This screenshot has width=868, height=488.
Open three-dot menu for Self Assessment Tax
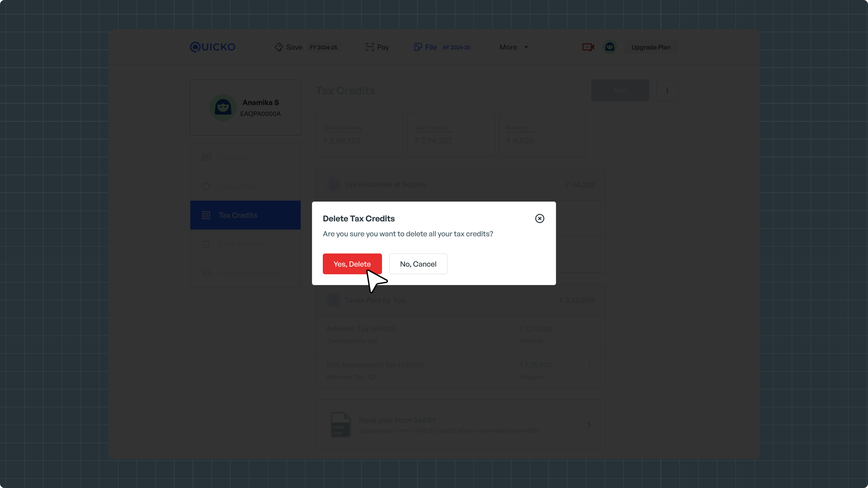click(590, 365)
